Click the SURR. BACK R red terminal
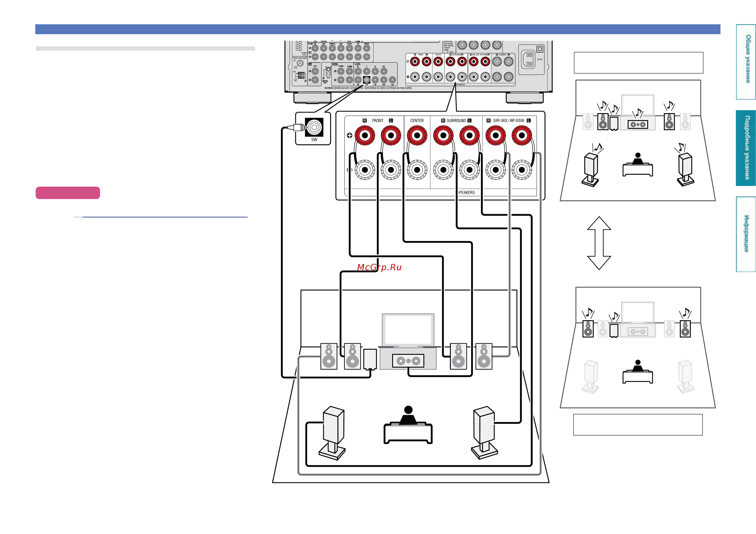The width and height of the screenshot is (756, 534). [x=496, y=135]
